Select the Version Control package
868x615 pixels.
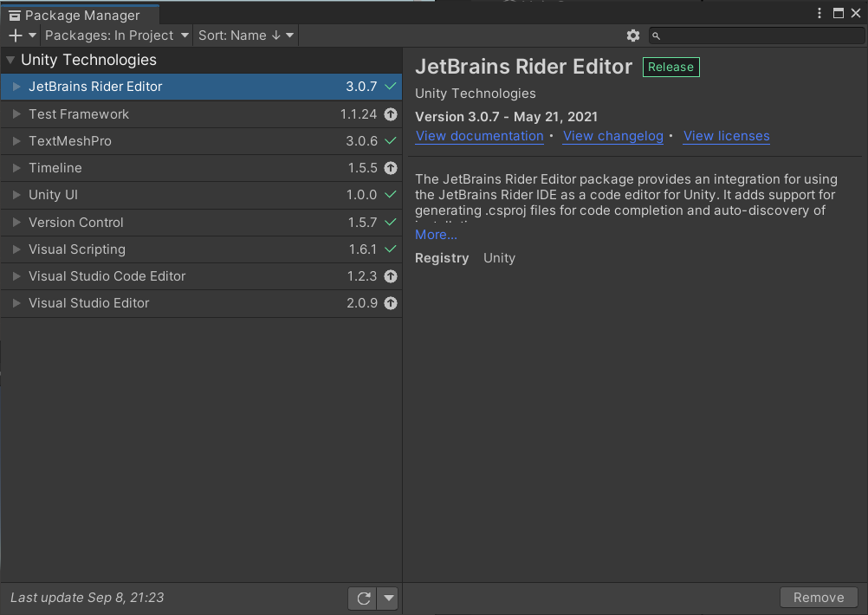pyautogui.click(x=202, y=222)
